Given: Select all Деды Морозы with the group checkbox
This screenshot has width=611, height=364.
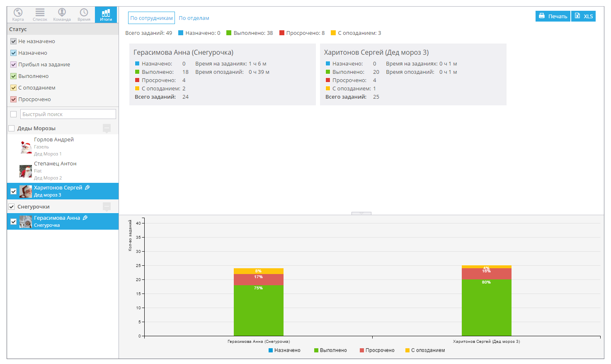Looking at the screenshot, I should (x=12, y=128).
